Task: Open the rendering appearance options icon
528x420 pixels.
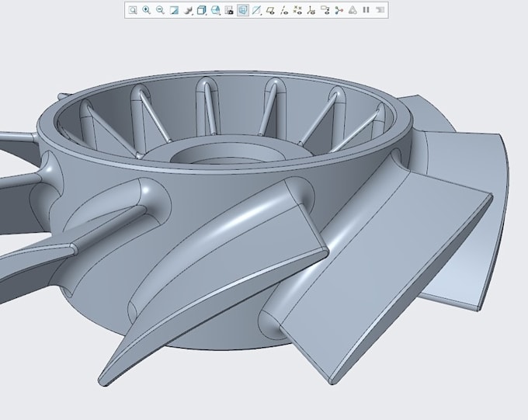Action: click(x=188, y=10)
